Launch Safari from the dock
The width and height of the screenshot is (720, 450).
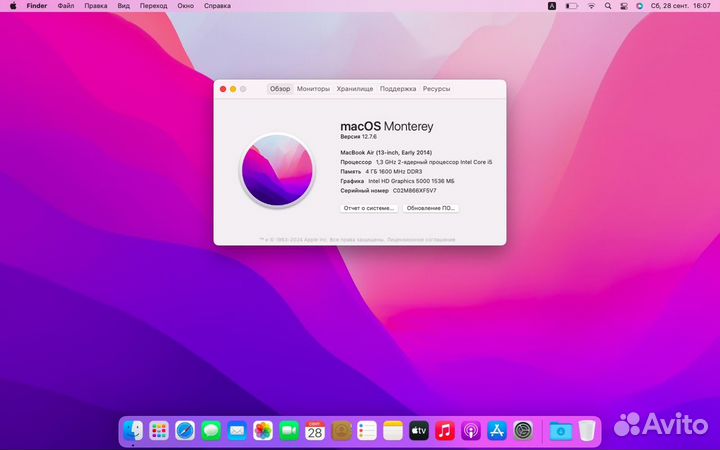185,431
